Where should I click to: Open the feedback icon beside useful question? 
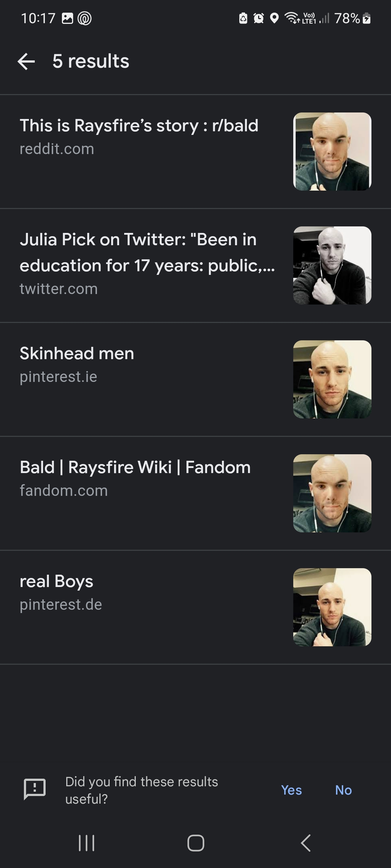[35, 789]
